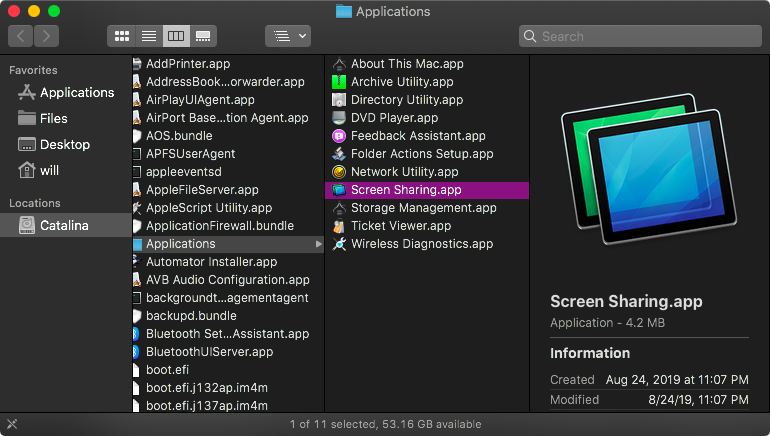Click the Feedback Assistant app icon
The image size is (770, 436).
point(340,136)
